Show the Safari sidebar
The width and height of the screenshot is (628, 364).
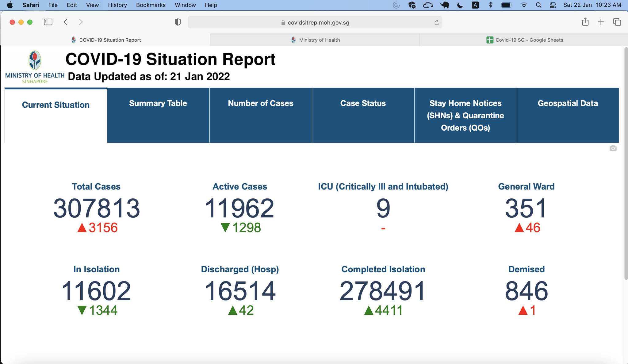coord(48,22)
